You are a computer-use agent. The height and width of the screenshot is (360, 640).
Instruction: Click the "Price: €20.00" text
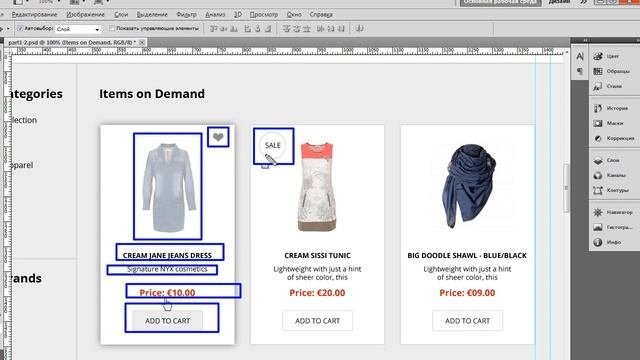pyautogui.click(x=317, y=293)
